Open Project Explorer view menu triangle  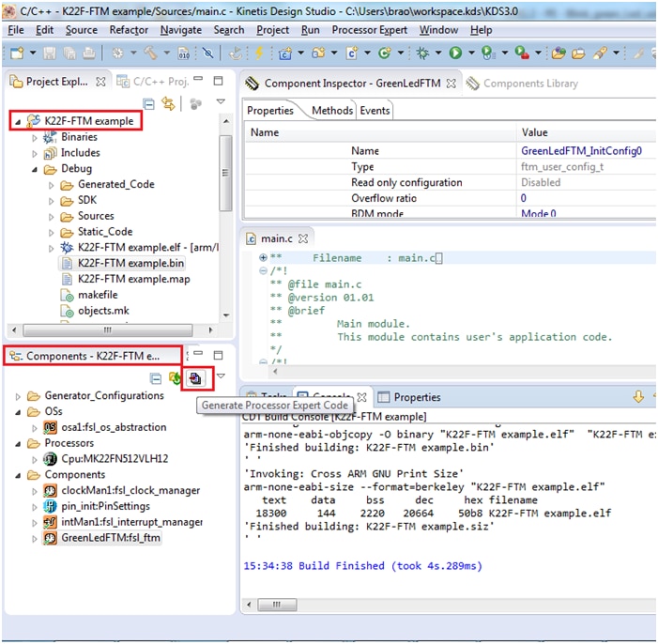[221, 101]
